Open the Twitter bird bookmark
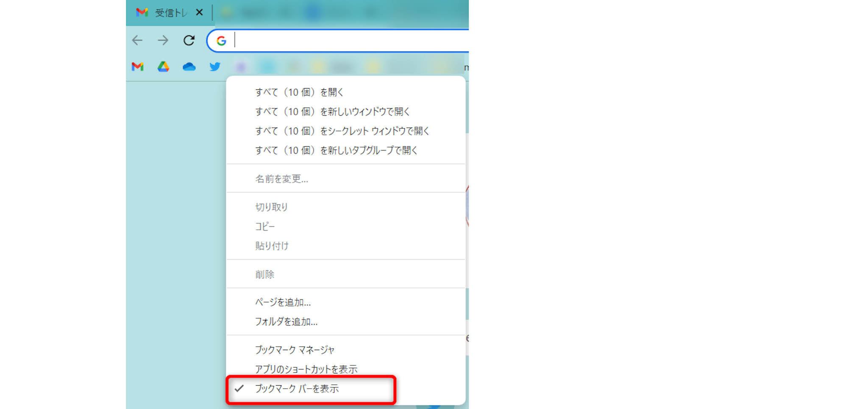This screenshot has height=409, width=868. pos(215,67)
